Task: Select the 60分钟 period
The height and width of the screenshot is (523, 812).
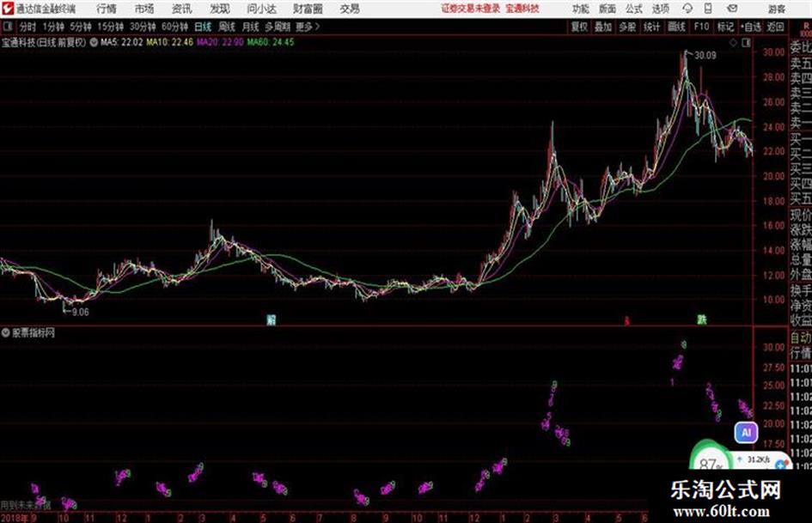Action: [x=174, y=27]
